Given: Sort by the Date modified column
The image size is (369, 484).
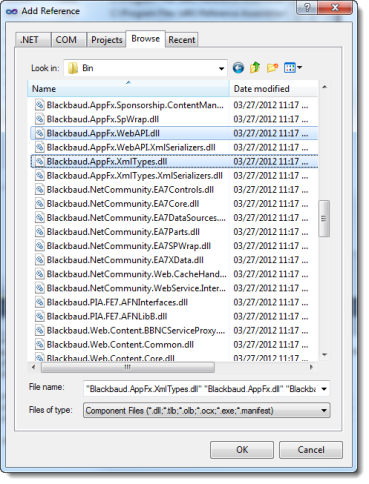Looking at the screenshot, I should coord(273,89).
